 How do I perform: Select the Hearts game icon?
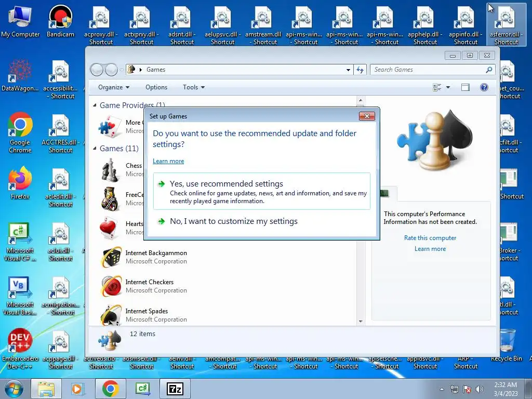tap(110, 228)
